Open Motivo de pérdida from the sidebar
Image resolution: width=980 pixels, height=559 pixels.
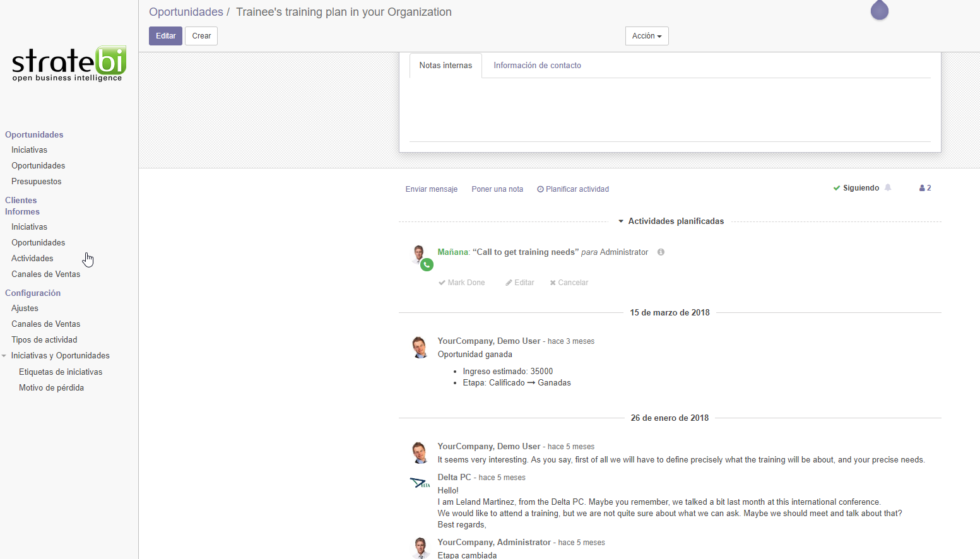(51, 387)
